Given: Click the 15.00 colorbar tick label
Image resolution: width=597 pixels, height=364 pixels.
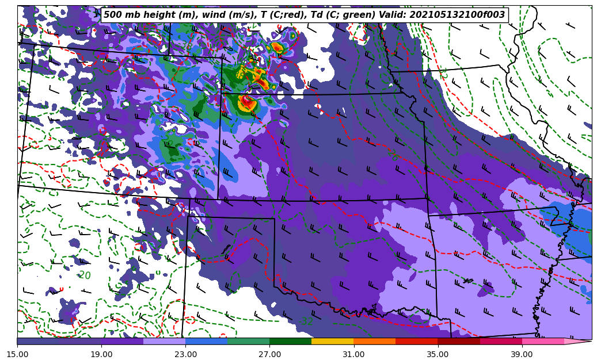Looking at the screenshot, I should [x=17, y=354].
